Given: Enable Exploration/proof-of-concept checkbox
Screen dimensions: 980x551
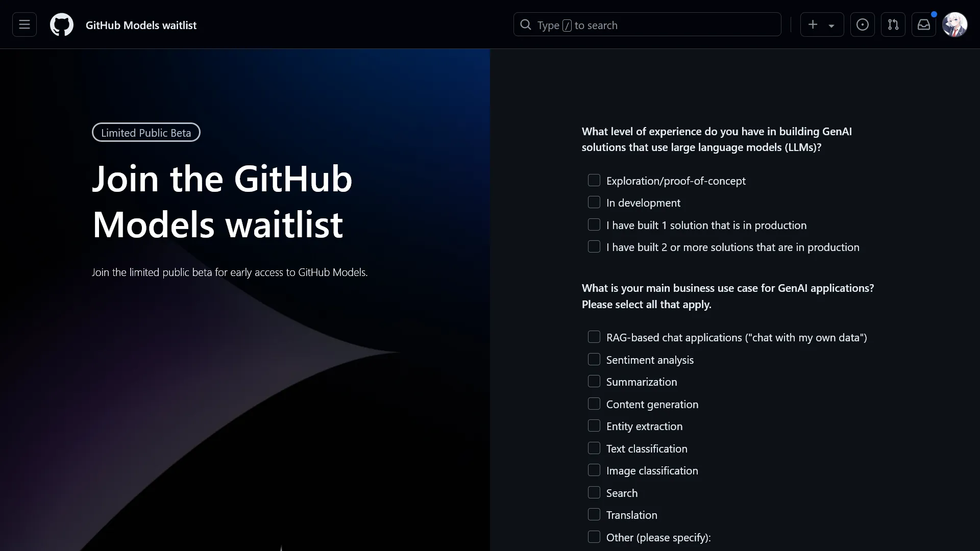Looking at the screenshot, I should [593, 180].
